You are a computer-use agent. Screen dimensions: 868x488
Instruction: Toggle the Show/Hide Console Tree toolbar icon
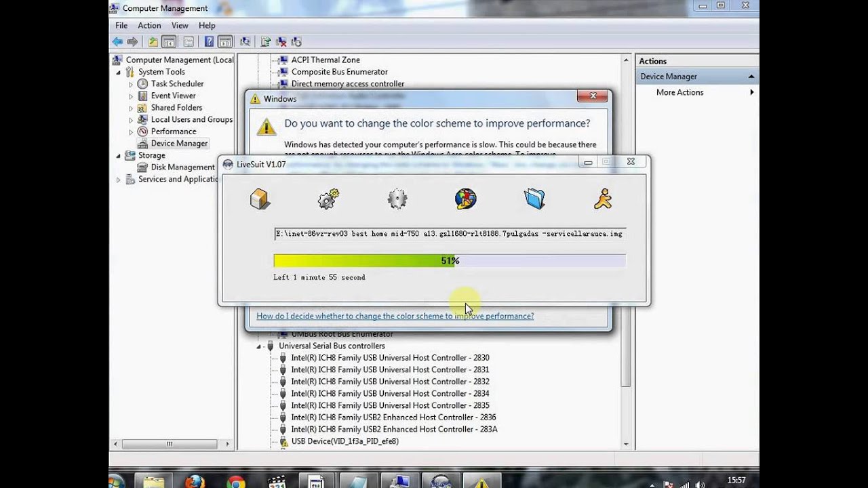point(169,42)
